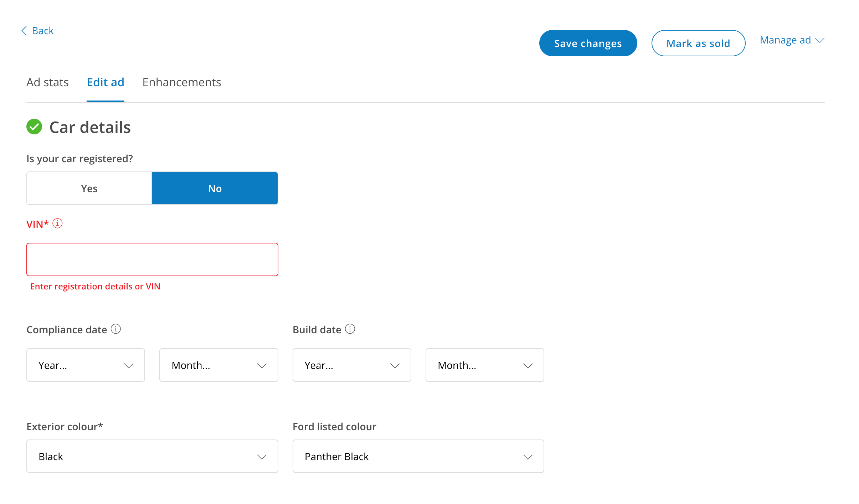Select the Edit ad tab

[105, 82]
